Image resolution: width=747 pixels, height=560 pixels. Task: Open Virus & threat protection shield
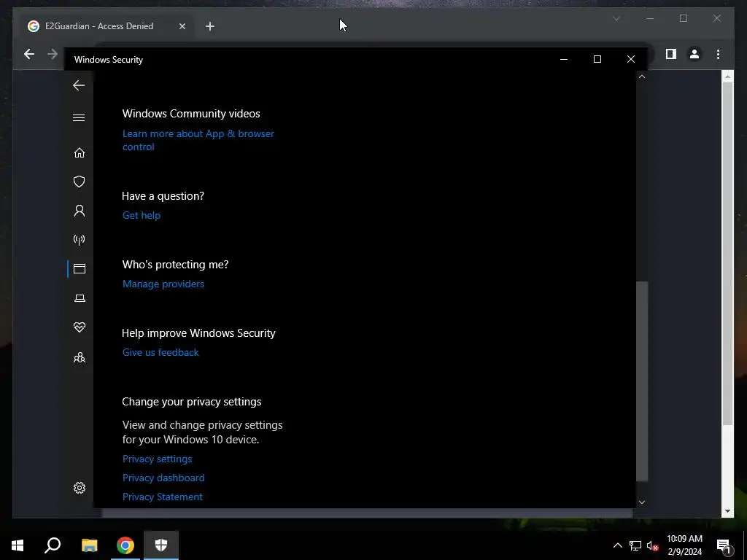(x=79, y=182)
